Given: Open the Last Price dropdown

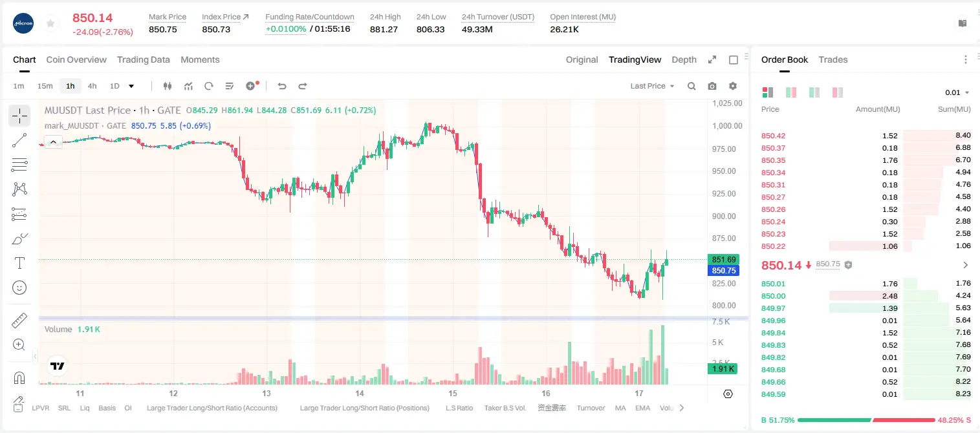Looking at the screenshot, I should click(x=652, y=86).
